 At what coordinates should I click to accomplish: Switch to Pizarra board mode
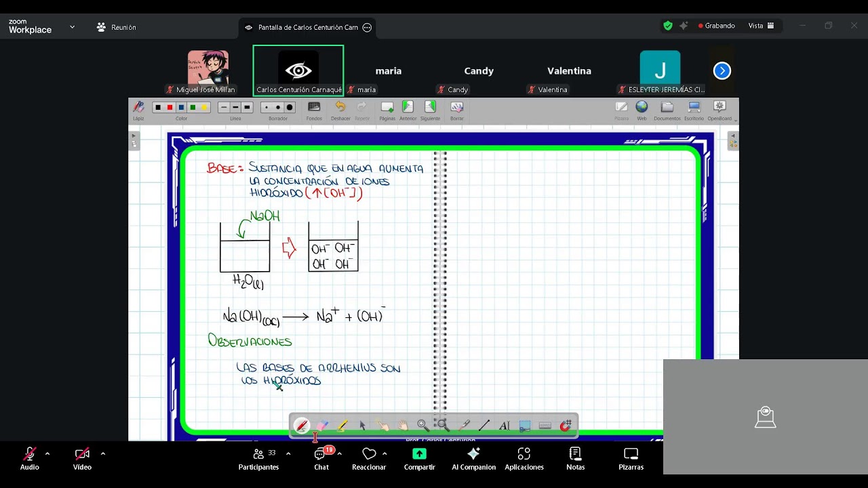click(621, 110)
